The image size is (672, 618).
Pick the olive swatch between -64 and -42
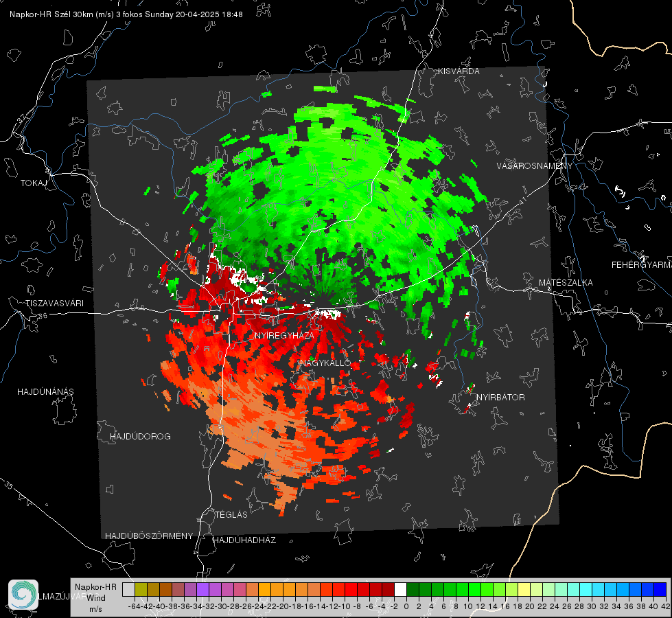[x=141, y=589]
